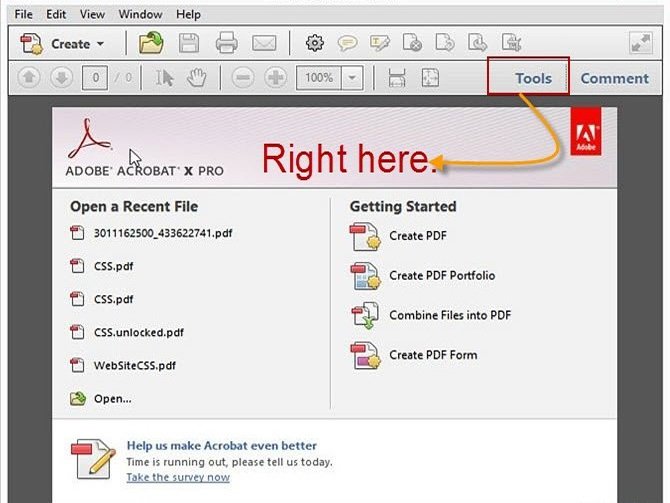Click the Previous Page up arrow
The width and height of the screenshot is (670, 503).
(x=29, y=78)
